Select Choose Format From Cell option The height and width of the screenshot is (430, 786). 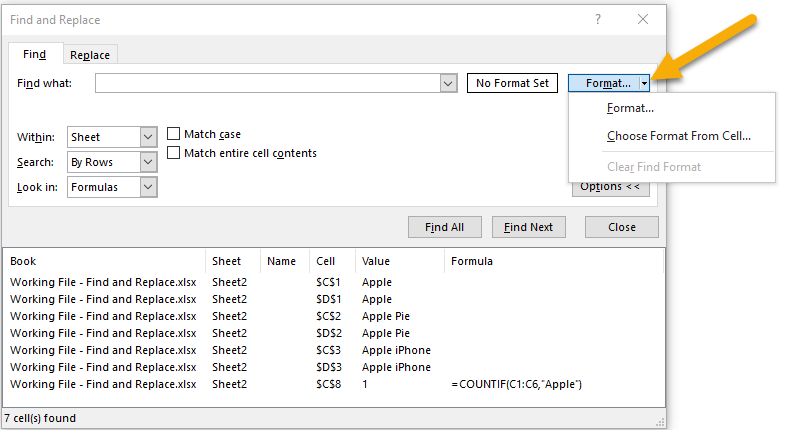click(678, 136)
